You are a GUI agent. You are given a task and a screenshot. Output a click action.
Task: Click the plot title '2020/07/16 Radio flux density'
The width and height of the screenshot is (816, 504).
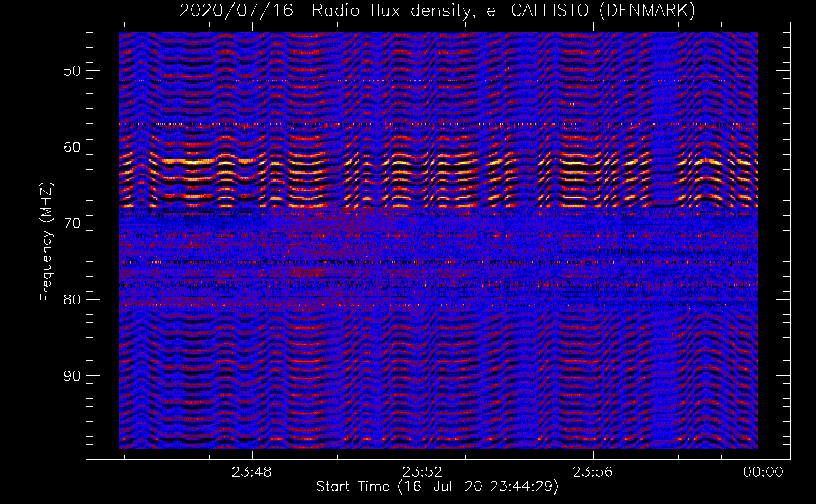point(437,10)
